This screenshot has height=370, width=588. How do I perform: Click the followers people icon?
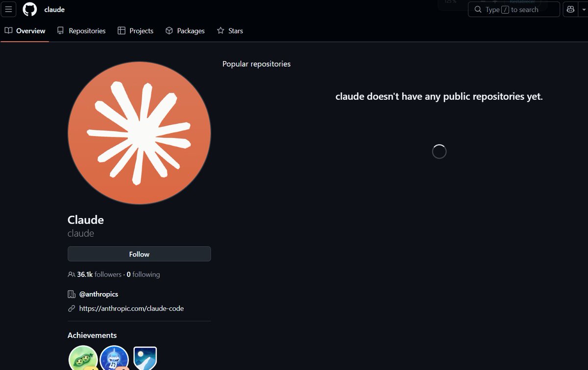(72, 275)
